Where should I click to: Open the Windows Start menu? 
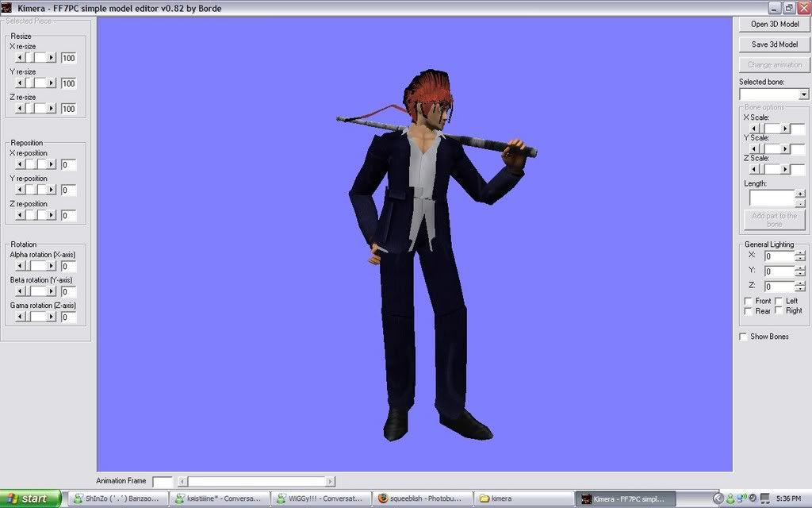point(30,498)
